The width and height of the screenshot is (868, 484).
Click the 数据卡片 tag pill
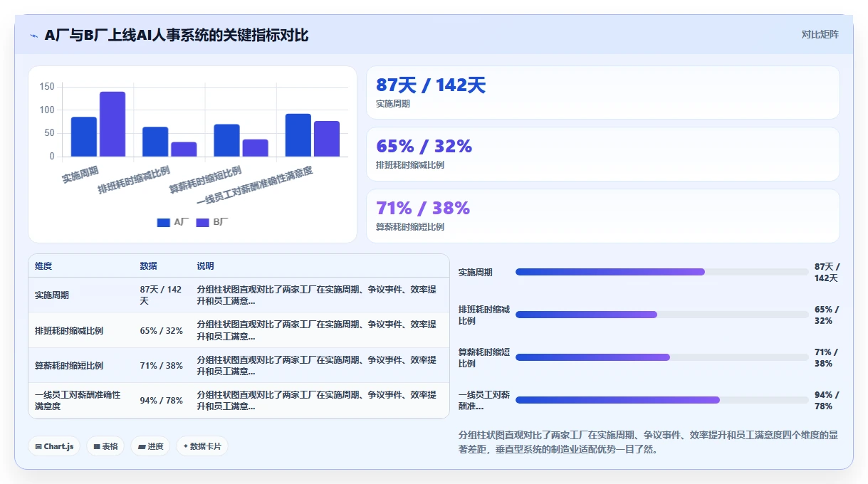[202, 446]
